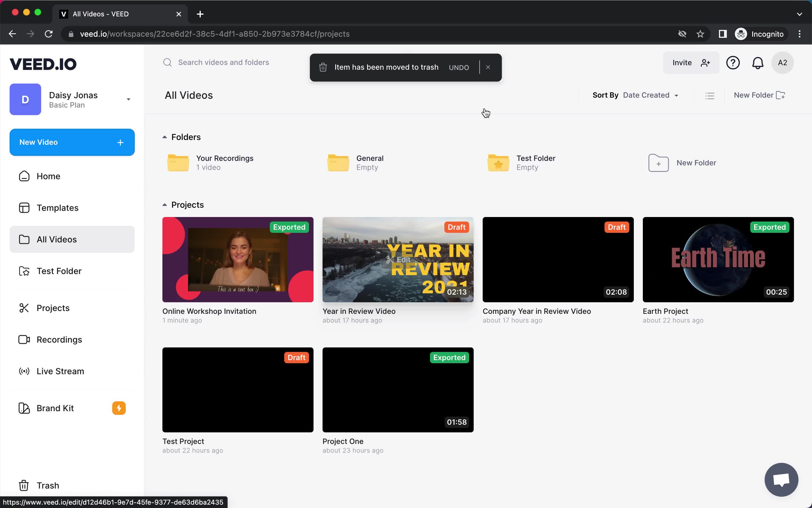Viewport: 812px width, 508px height.
Task: Bookmark this page with the star icon
Action: (700, 34)
